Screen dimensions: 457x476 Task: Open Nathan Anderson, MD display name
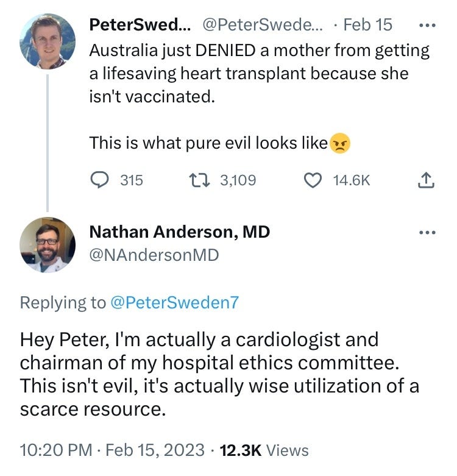179,232
